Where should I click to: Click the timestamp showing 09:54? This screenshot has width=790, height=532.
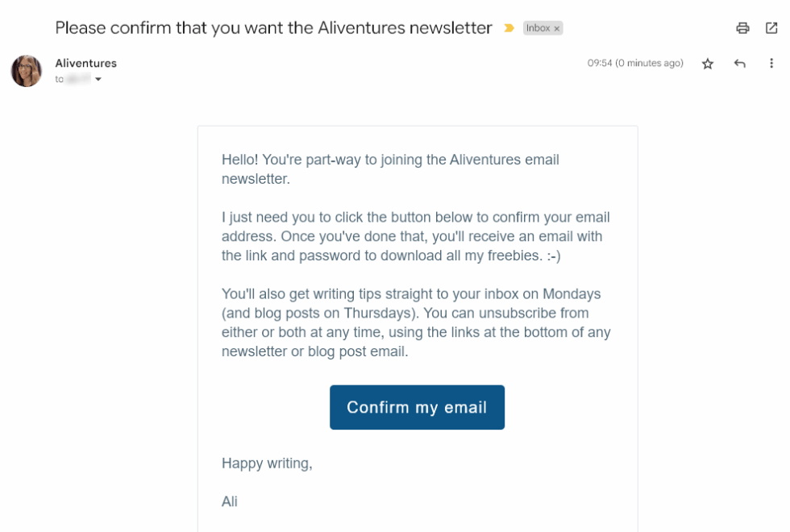point(634,63)
